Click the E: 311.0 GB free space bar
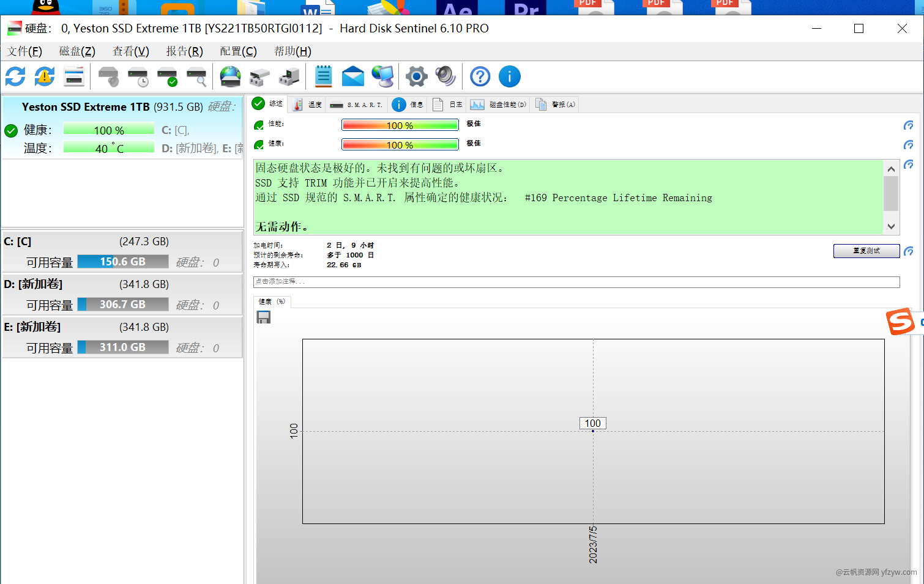The height and width of the screenshot is (584, 924). point(123,347)
